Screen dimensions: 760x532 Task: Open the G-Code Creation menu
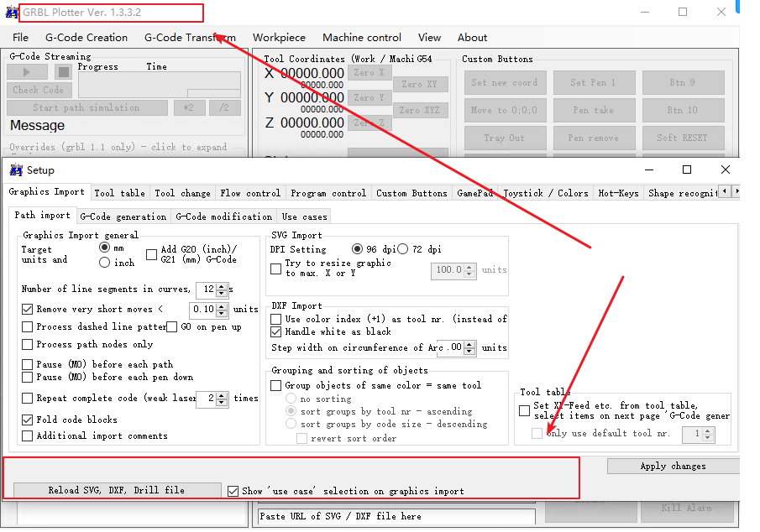(x=86, y=38)
